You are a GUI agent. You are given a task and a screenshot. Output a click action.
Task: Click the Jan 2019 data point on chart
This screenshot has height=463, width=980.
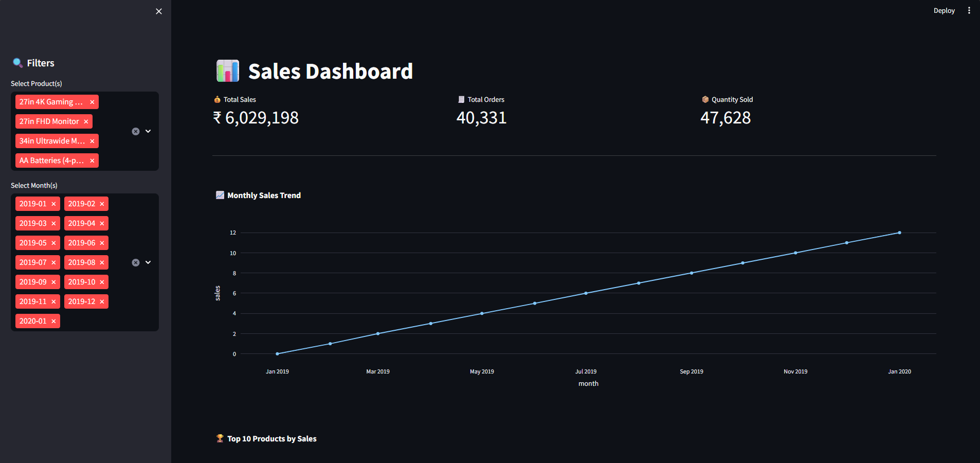(277, 354)
